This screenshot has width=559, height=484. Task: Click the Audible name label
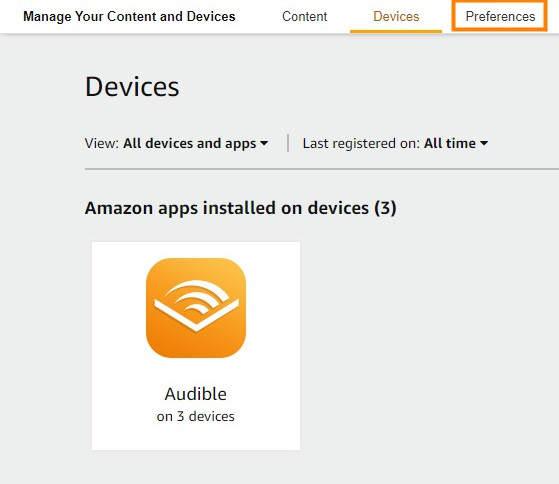[x=196, y=394]
